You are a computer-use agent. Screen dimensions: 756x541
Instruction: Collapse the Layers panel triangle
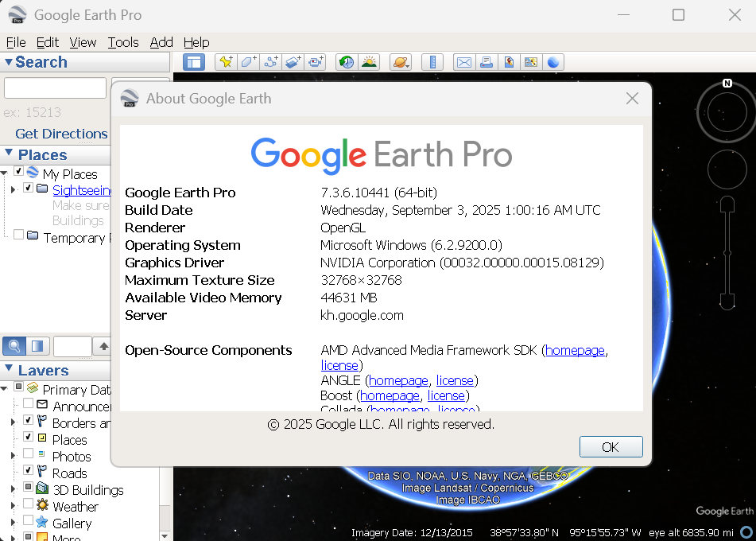pos(8,368)
